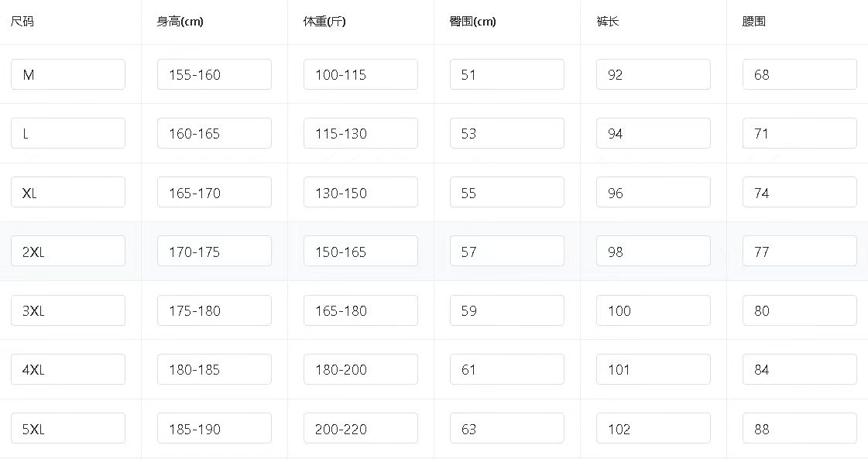Click the 裤长 column header
868x459 pixels.
pyautogui.click(x=608, y=22)
